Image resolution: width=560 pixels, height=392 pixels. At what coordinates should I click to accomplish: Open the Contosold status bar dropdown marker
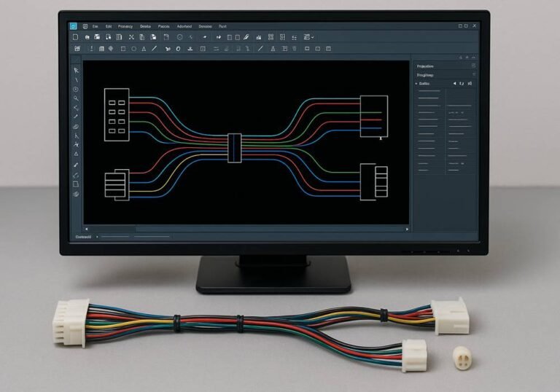[97, 237]
